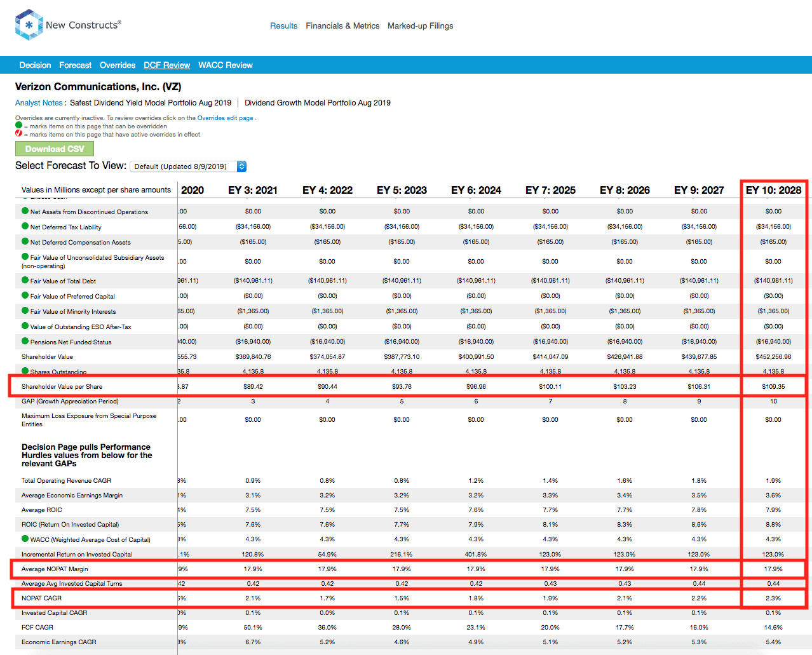Click the 2.3% NOPAT CAGR value
Screen dimensions: 812x655
[773, 598]
